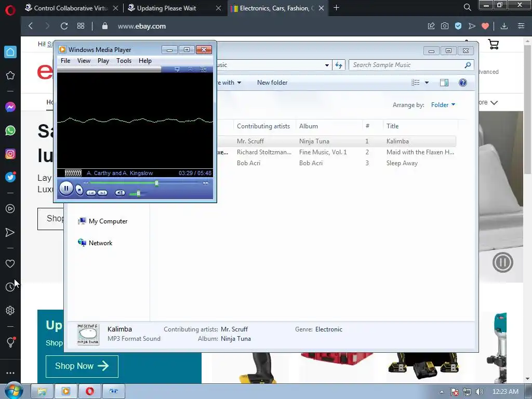Open the View menu in Media Player
The image size is (532, 399).
click(84, 61)
